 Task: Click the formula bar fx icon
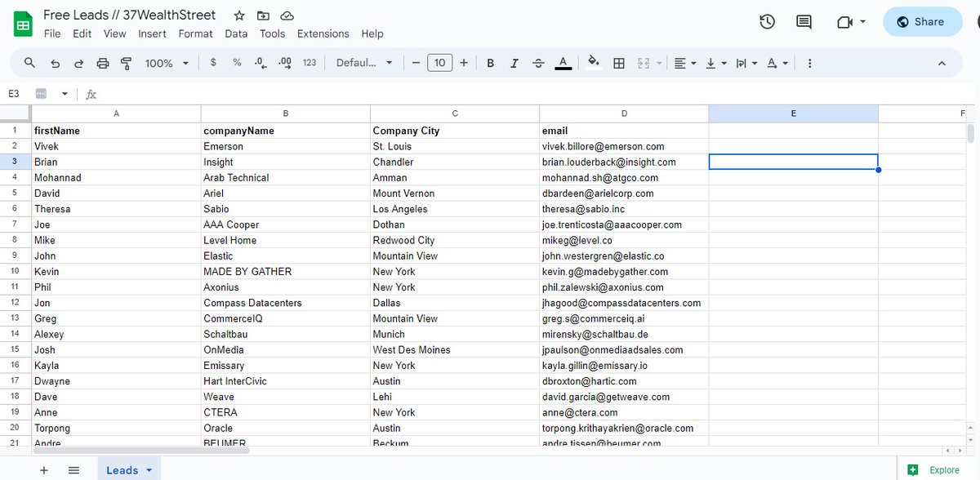[x=91, y=94]
